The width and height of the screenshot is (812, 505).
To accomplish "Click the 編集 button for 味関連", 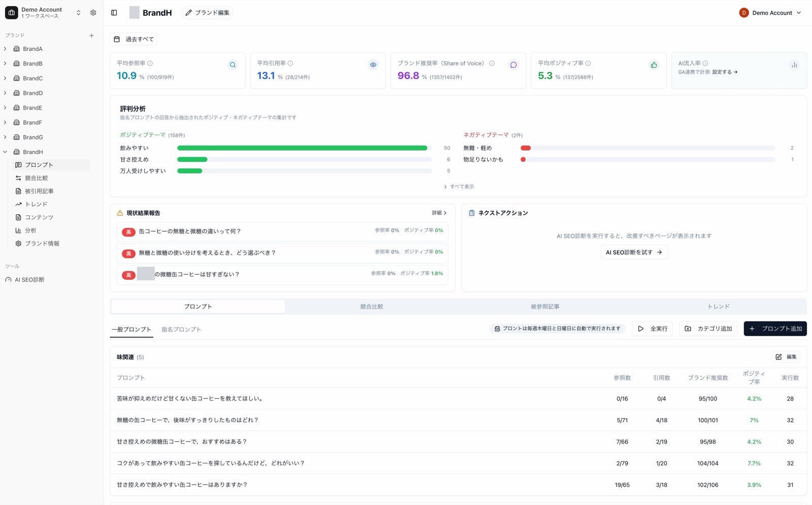I will pyautogui.click(x=786, y=357).
